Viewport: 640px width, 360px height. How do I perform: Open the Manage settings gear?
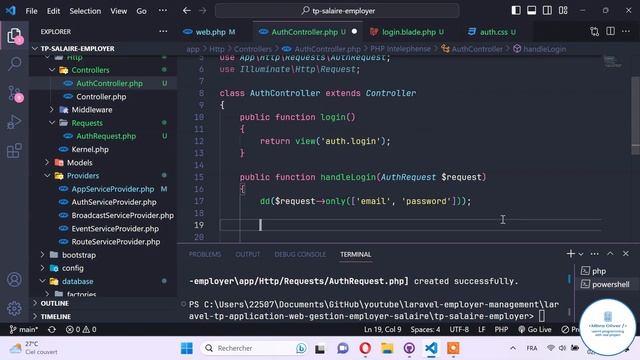(x=14, y=308)
